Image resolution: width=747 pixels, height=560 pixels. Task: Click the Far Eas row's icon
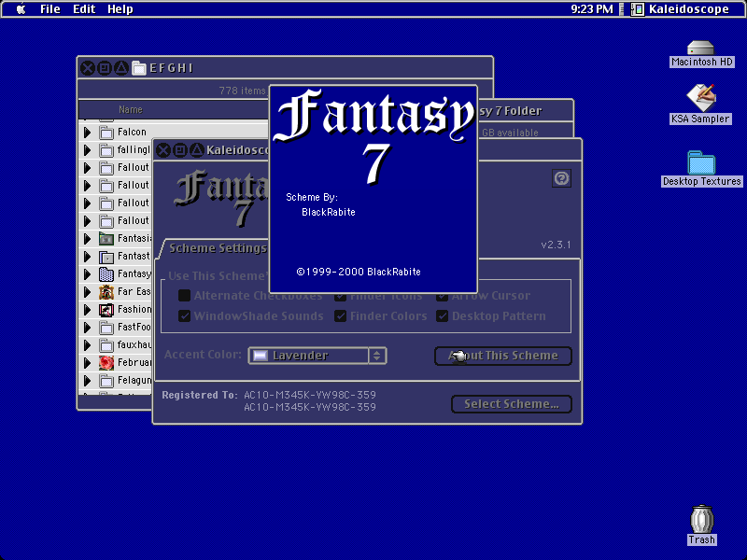click(106, 292)
